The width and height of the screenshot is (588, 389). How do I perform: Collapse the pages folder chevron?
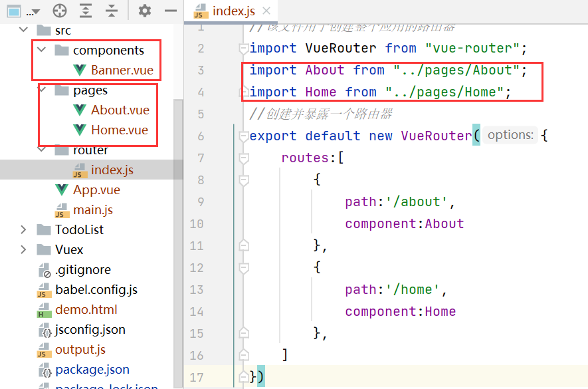coord(42,89)
